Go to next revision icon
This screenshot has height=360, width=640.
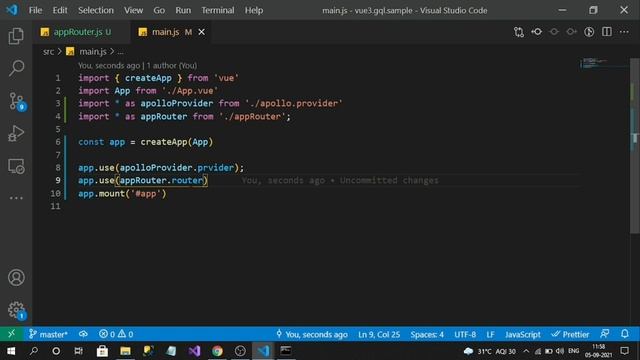pyautogui.click(x=571, y=32)
